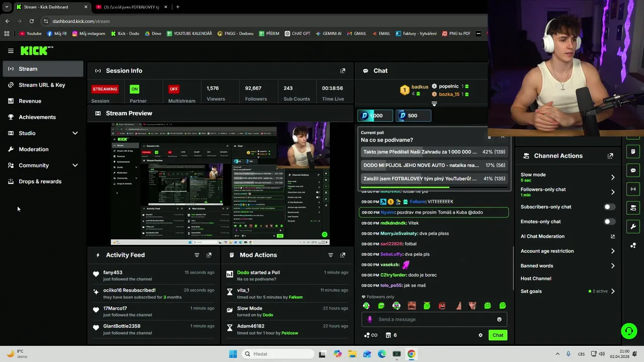The width and height of the screenshot is (644, 362).
Task: Toggle Emotes-only chat switch
Action: coord(609,221)
